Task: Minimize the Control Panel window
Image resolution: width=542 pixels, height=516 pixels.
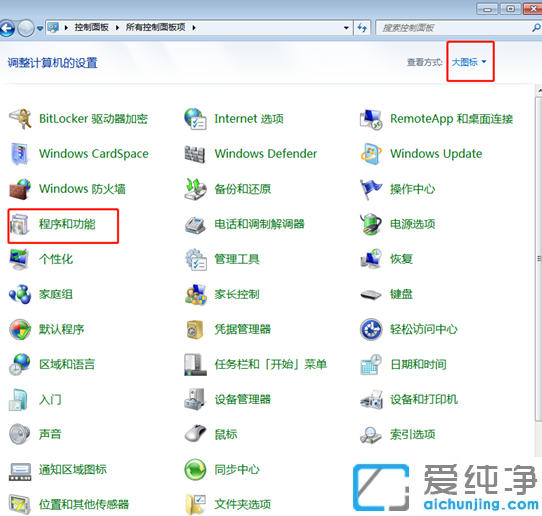Action: pos(487,9)
